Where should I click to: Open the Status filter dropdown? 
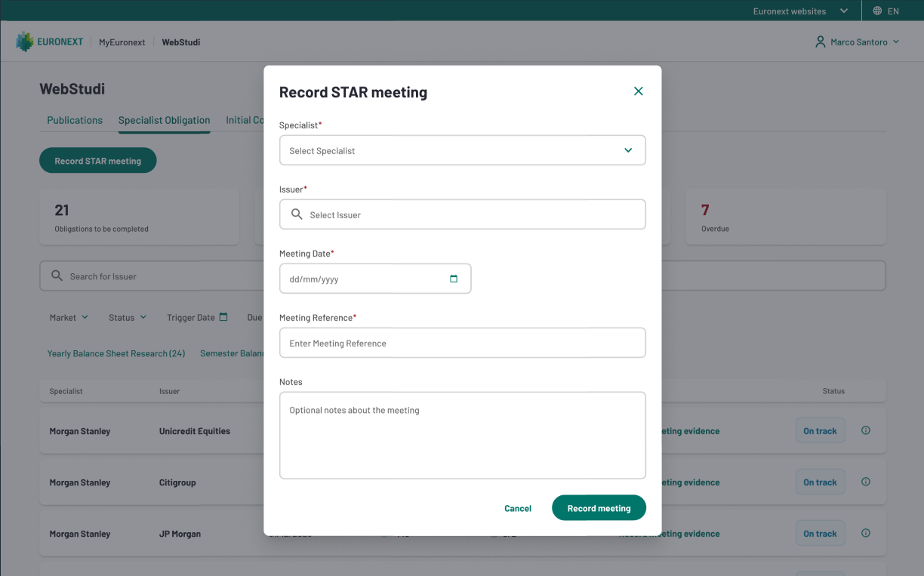[127, 318]
